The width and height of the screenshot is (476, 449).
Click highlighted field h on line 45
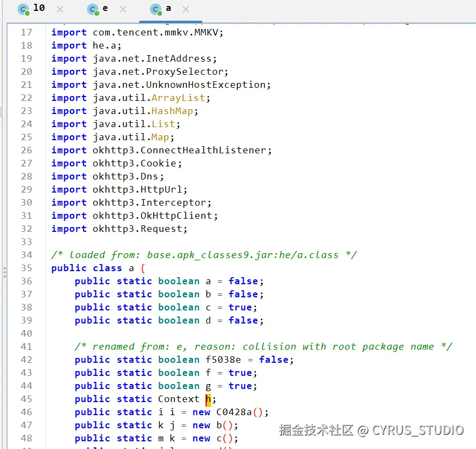point(208,400)
